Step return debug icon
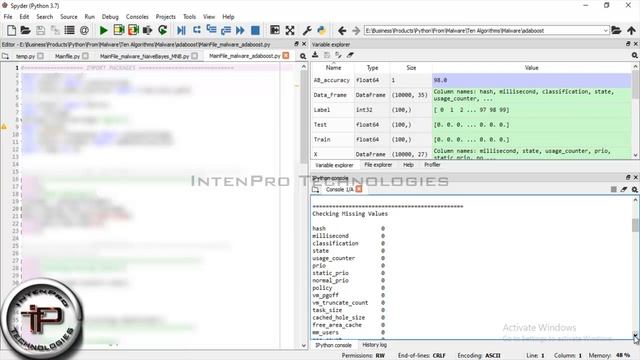640x360 pixels. click(226, 30)
